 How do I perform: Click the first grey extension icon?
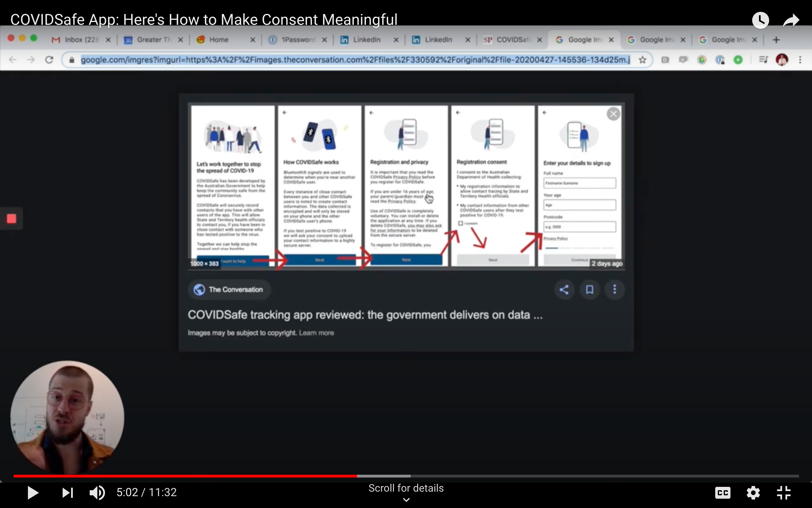tap(665, 60)
